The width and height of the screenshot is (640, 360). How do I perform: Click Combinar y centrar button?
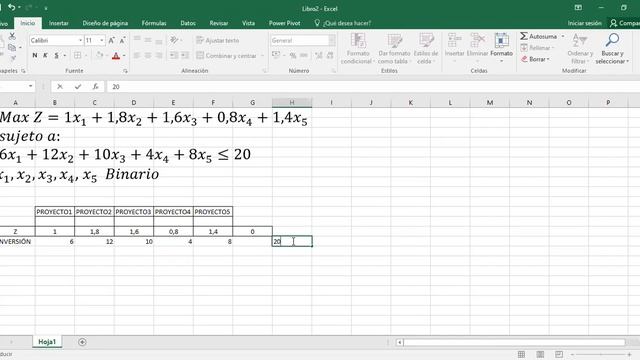pyautogui.click(x=227, y=56)
